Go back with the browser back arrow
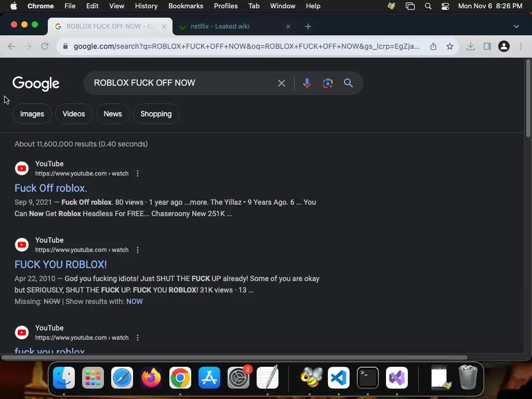Viewport: 532px width, 399px height. 11,46
